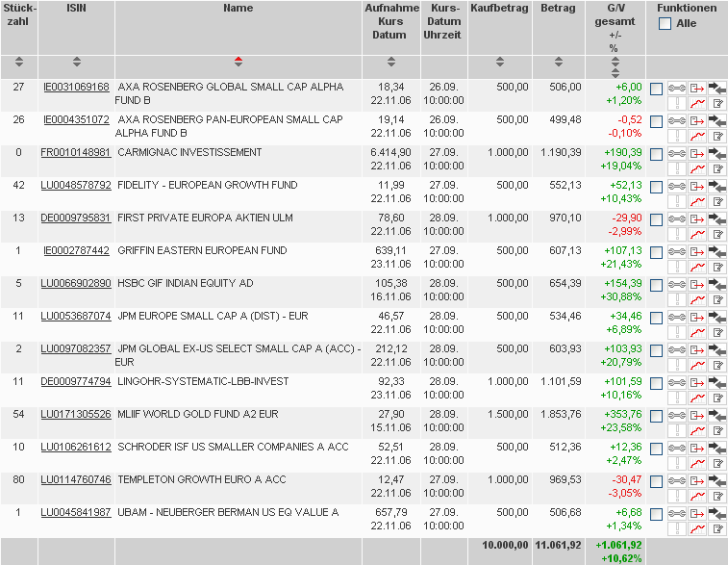Image resolution: width=728 pixels, height=565 pixels.
Task: Open ISIN link IE0031069168
Action: pyautogui.click(x=76, y=87)
